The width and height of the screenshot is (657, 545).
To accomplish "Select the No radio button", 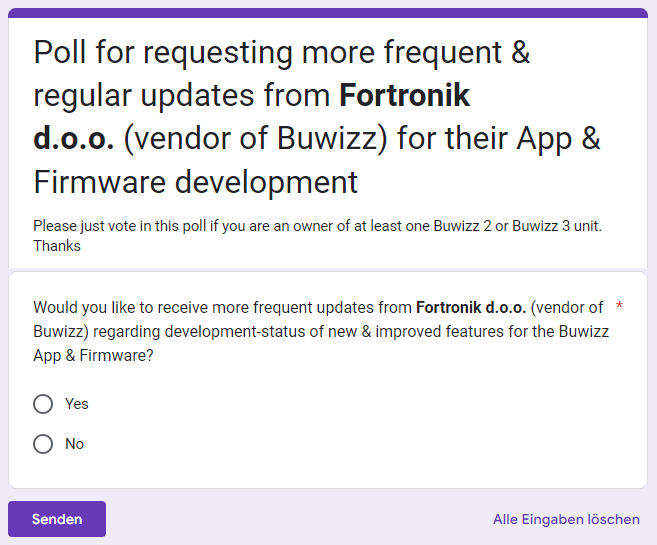I will tap(43, 444).
